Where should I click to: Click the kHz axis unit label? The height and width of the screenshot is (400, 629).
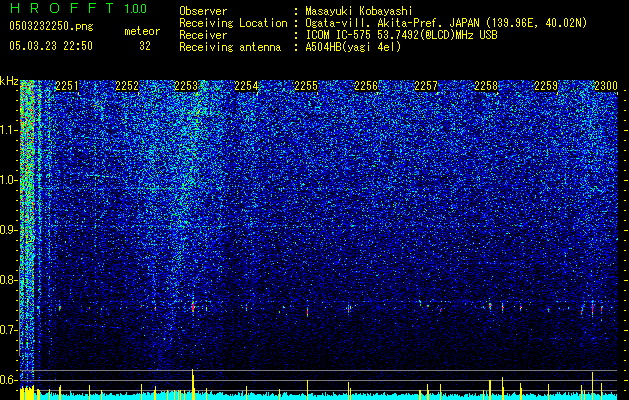pos(9,81)
